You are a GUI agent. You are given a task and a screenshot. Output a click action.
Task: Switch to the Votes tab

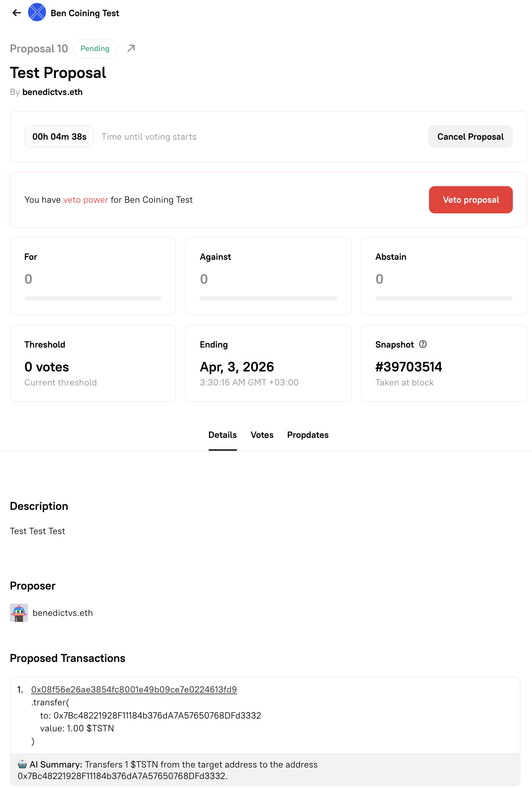point(262,435)
